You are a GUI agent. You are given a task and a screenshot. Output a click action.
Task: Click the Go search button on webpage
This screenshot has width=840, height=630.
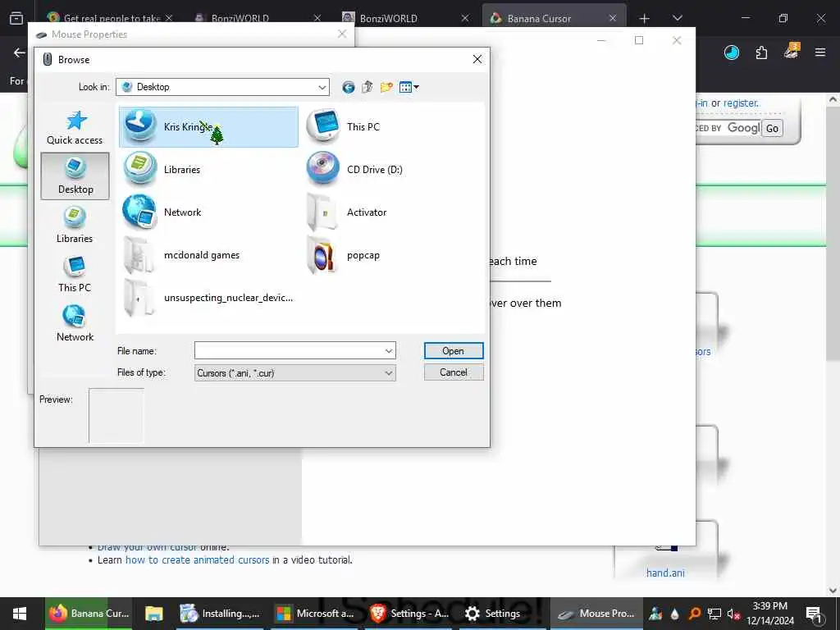coord(772,129)
